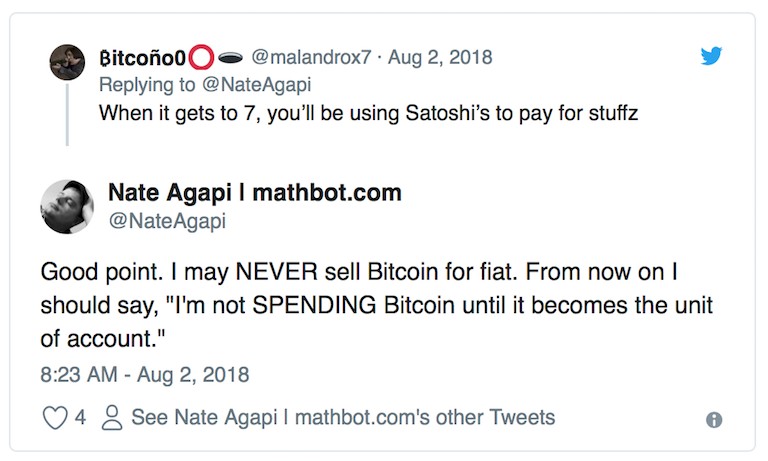Open the @NateAgapi handle below author name
The height and width of the screenshot is (461, 768).
167,221
